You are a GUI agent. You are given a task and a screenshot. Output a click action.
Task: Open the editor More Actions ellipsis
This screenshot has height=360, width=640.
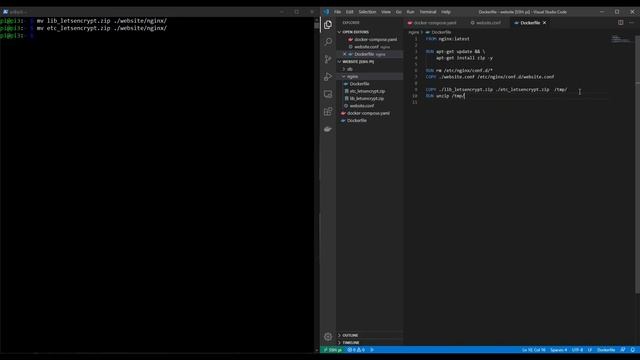coord(631,23)
